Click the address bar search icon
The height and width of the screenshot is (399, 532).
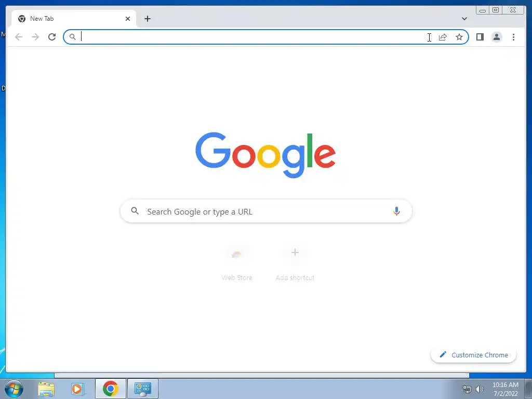pos(72,37)
